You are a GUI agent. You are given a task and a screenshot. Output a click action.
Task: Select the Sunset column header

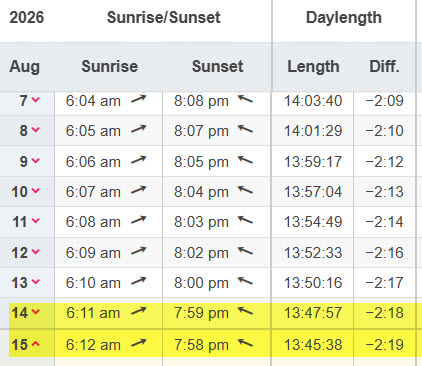[217, 66]
